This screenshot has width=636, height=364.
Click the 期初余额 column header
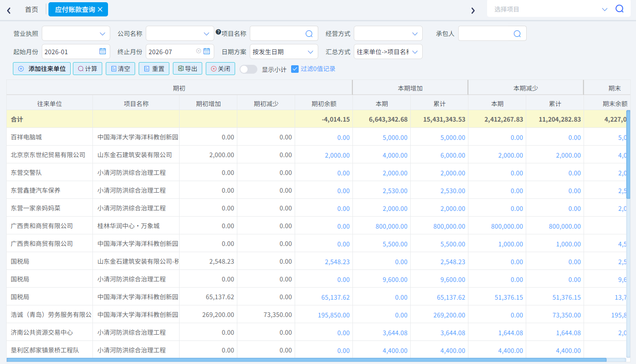click(324, 104)
